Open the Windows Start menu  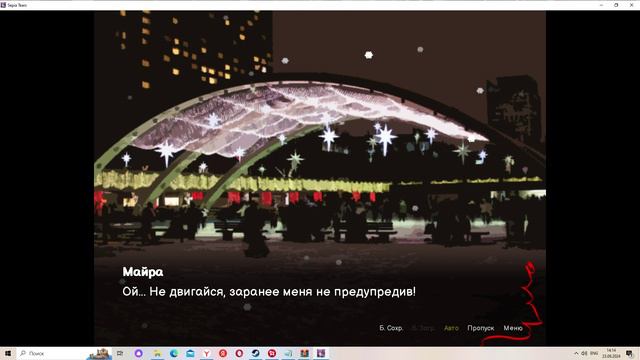(7, 353)
